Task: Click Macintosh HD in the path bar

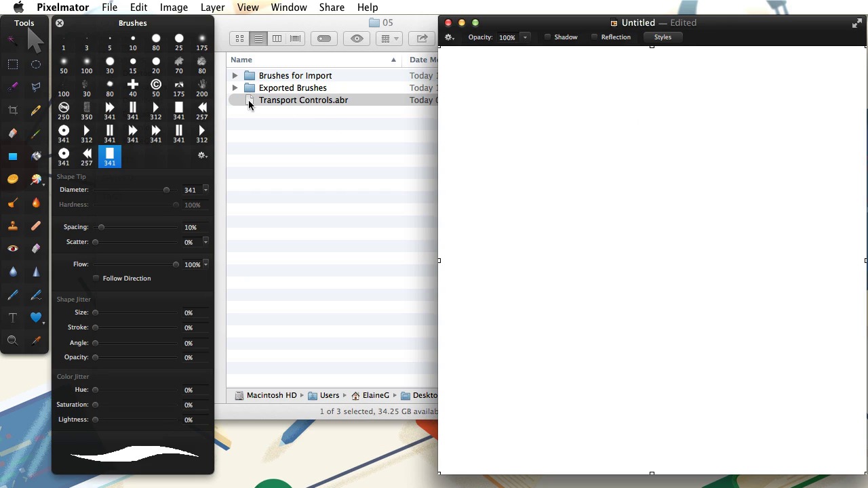Action: (x=266, y=395)
